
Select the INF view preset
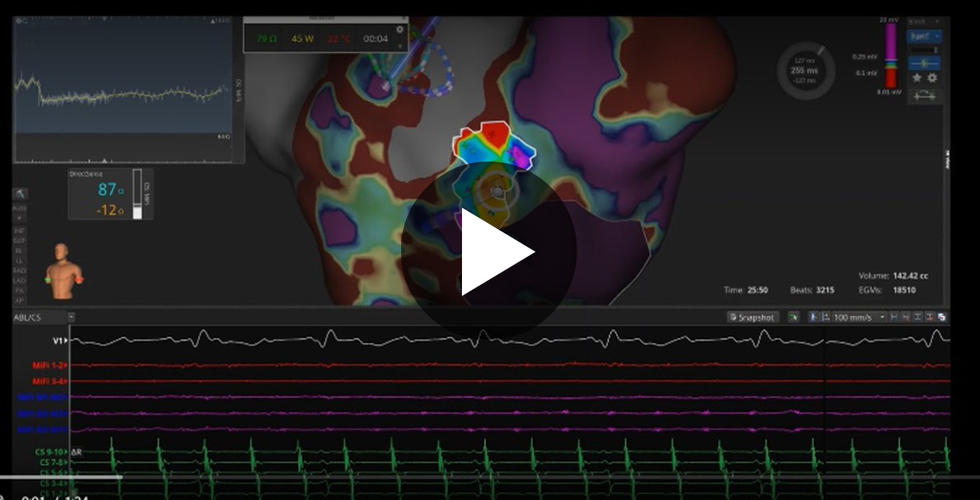coord(21,231)
